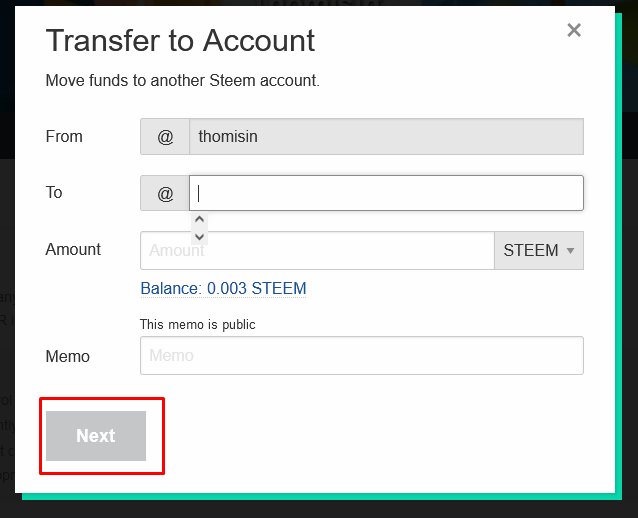Click the 'Transfer to Account' heading
Screen dimensions: 638x518
[x=180, y=41]
